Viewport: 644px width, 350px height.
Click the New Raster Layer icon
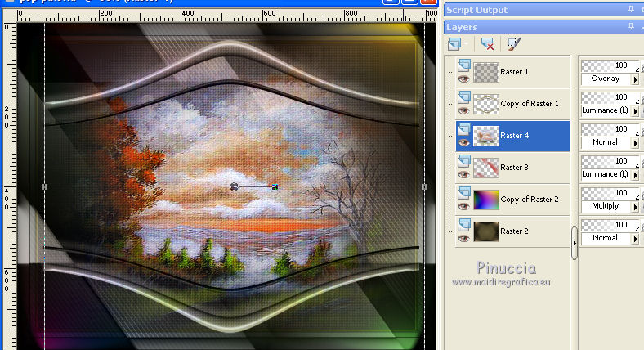pyautogui.click(x=454, y=44)
